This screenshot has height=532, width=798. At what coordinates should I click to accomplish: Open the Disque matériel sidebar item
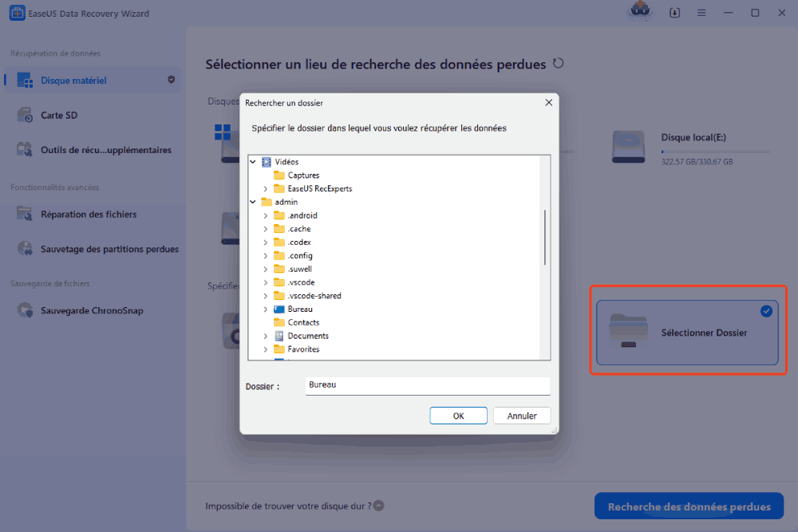click(92, 80)
